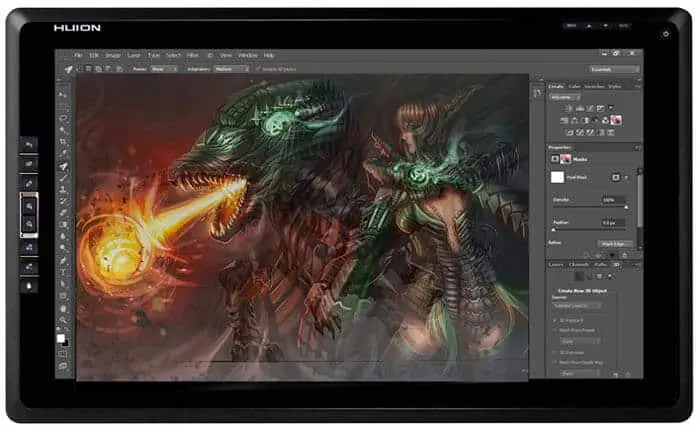Add a Brightness/Contrast adjustment
This screenshot has height=432, width=700.
click(x=569, y=108)
